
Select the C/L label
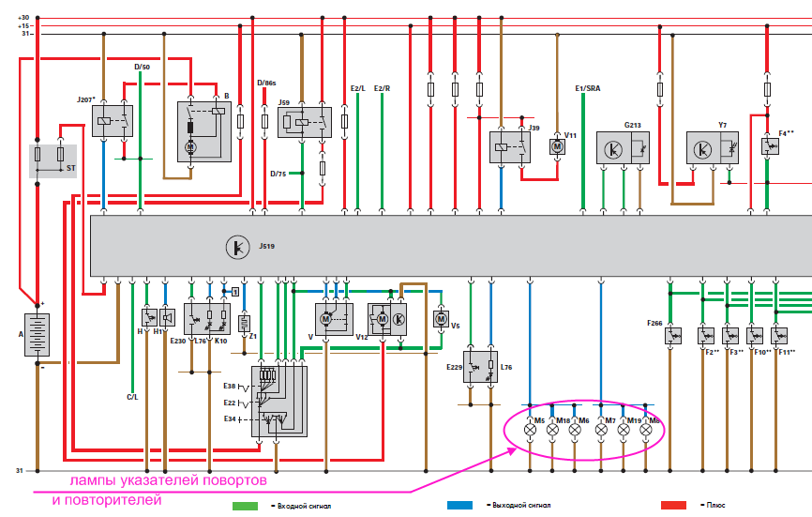pyautogui.click(x=132, y=397)
